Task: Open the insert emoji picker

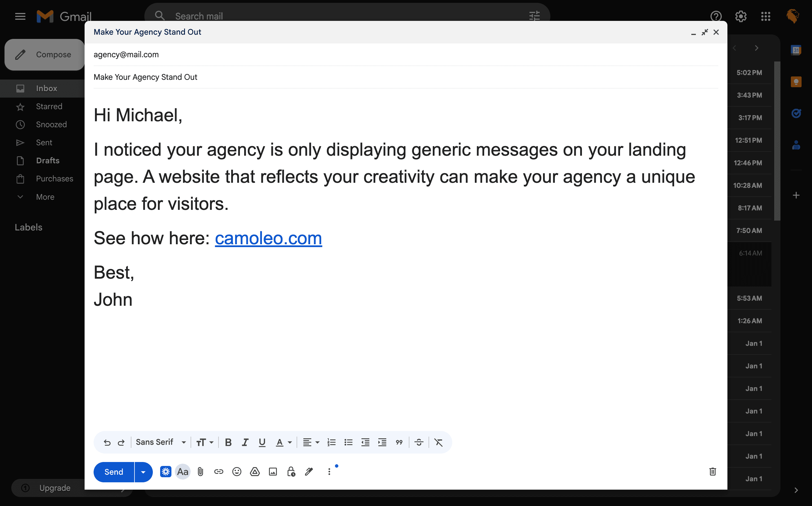Action: [237, 472]
